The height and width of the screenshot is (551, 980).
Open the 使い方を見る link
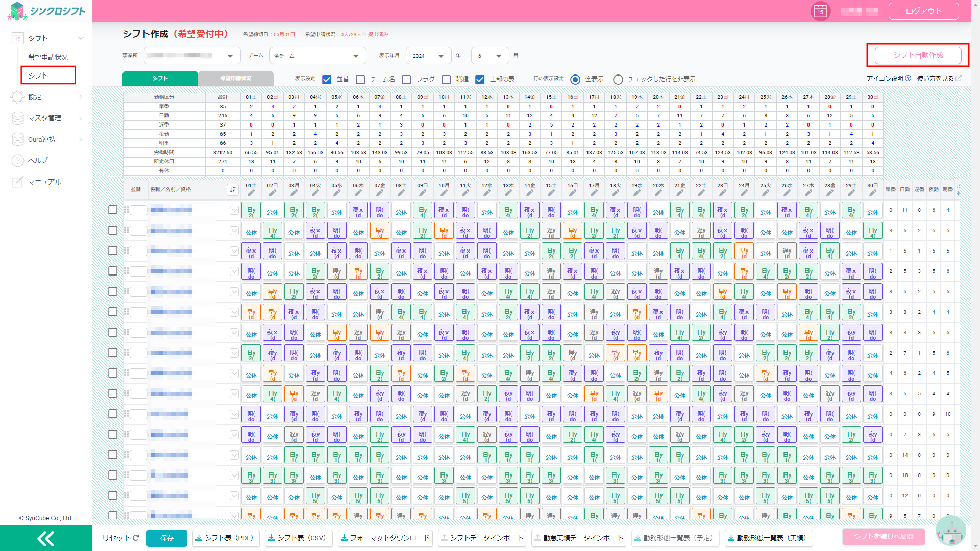[939, 79]
